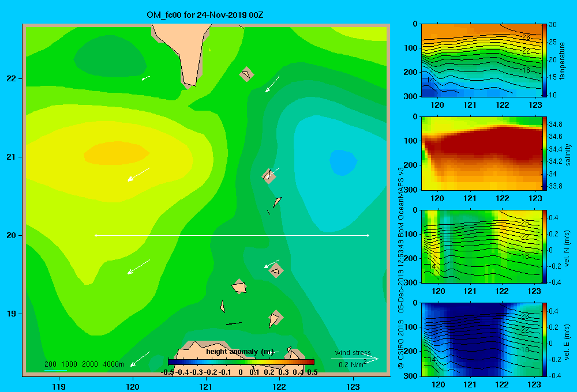The height and width of the screenshot is (392, 577).
Task: Click the -0.4 value on the vel. E colorbar
Action: [x=554, y=375]
